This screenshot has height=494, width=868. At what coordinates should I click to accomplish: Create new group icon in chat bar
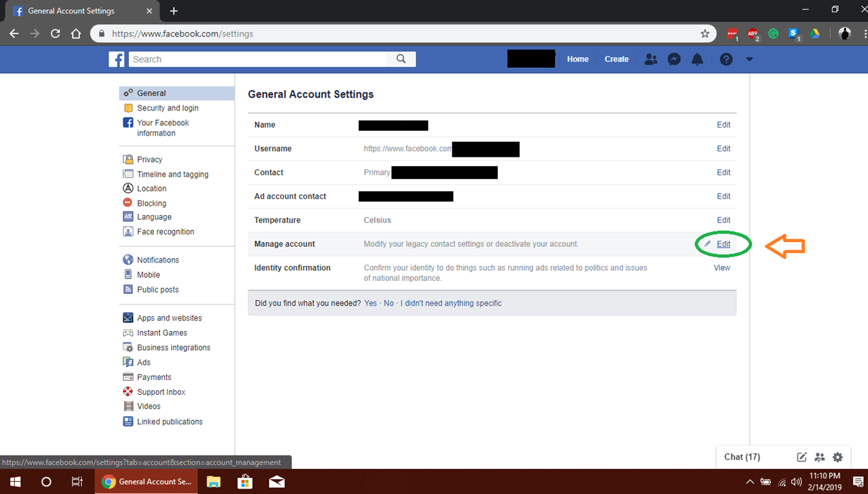[820, 457]
